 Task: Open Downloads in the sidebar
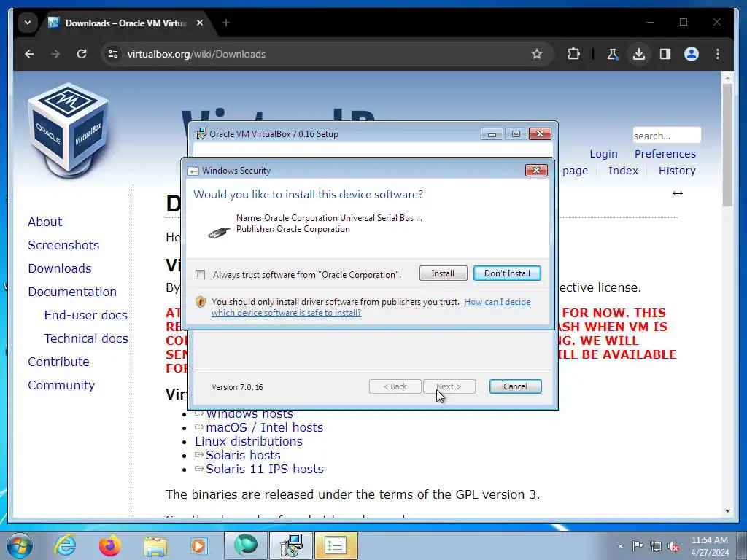pos(60,268)
